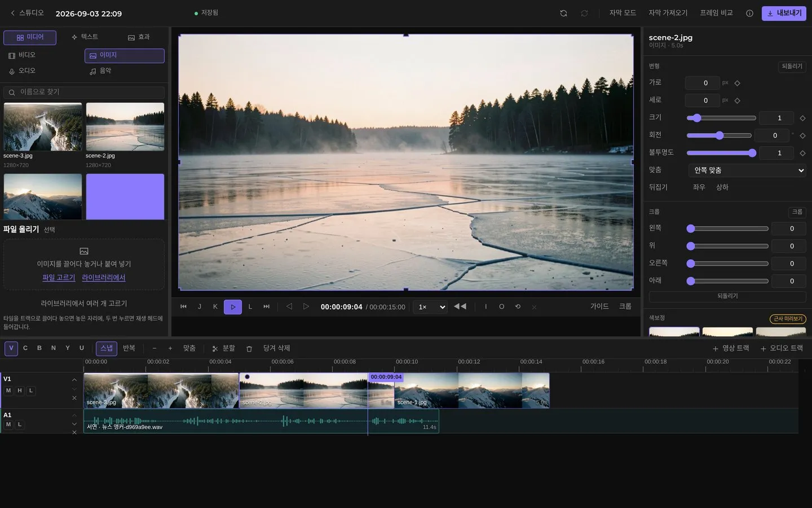Click the play button in transport controls
The height and width of the screenshot is (508, 812).
coord(233,307)
